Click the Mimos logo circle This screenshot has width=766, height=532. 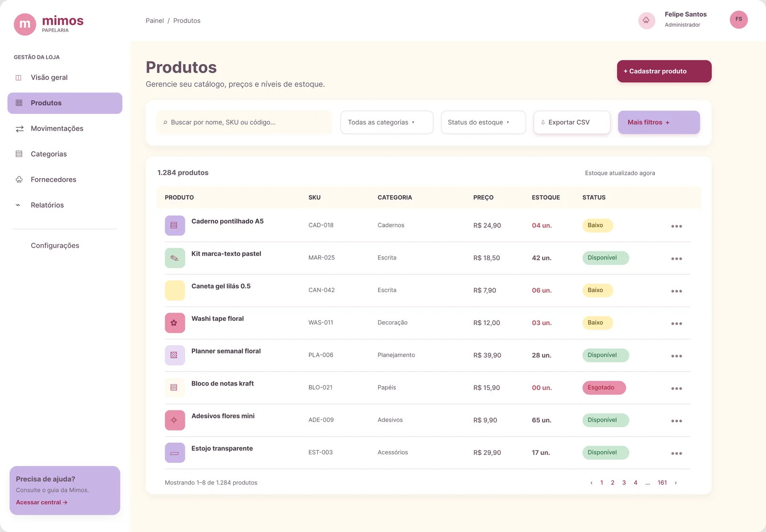pyautogui.click(x=25, y=24)
